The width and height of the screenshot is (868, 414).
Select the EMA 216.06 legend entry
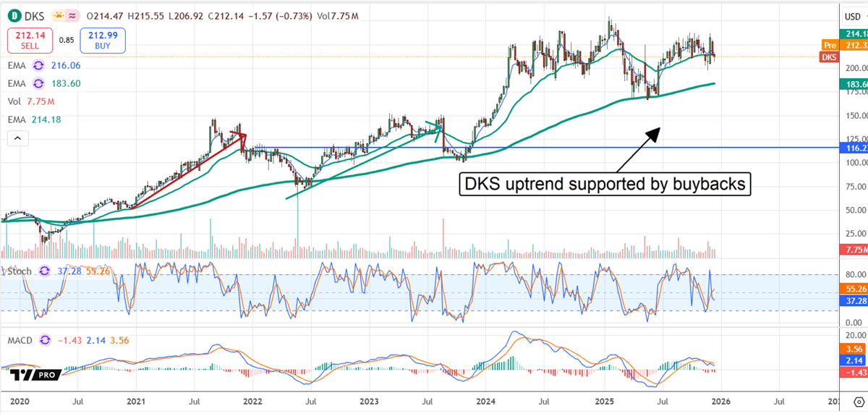tap(43, 64)
